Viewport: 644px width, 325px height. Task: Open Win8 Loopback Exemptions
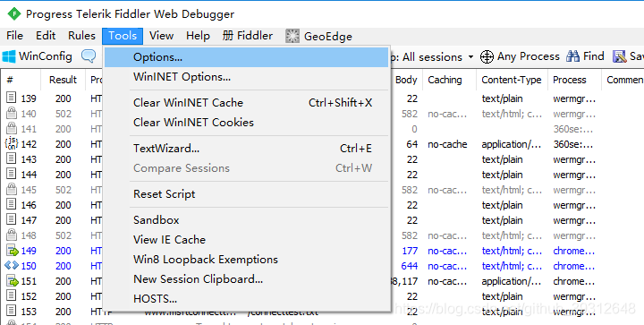(x=247, y=260)
